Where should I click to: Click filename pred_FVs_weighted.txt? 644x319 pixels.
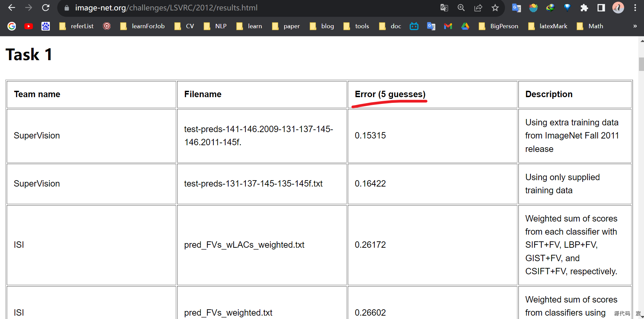tap(228, 313)
